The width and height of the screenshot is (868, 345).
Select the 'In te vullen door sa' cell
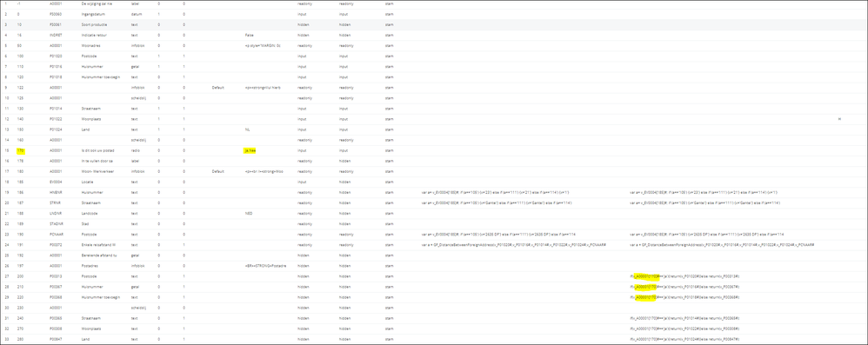(97, 161)
